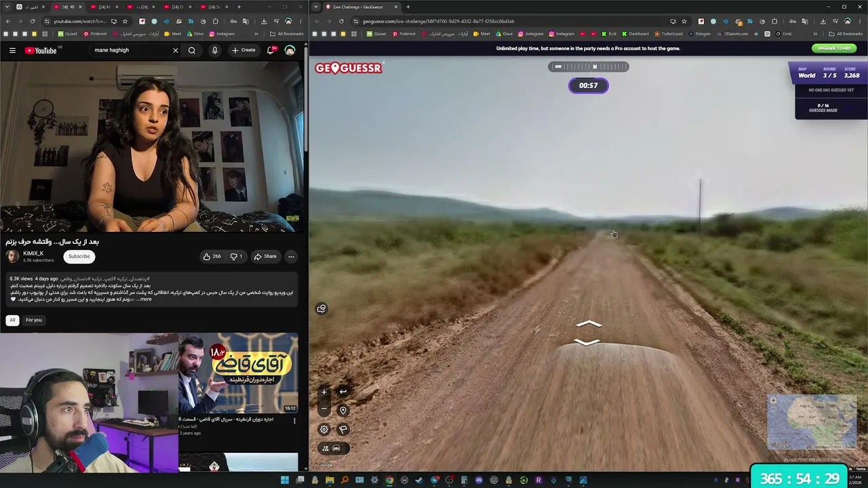Screen dimensions: 868x488
Task: Click the GeoGuessr address bar URL
Action: click(438, 21)
